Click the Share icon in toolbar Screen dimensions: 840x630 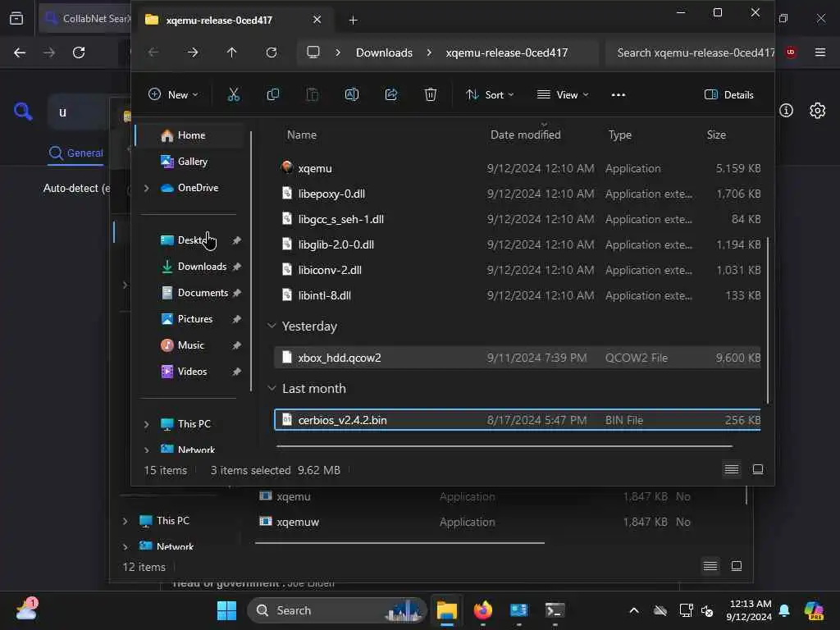point(391,95)
